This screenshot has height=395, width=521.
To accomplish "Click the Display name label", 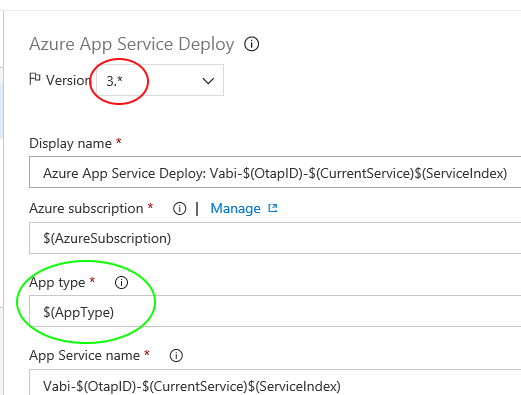I will [70, 144].
